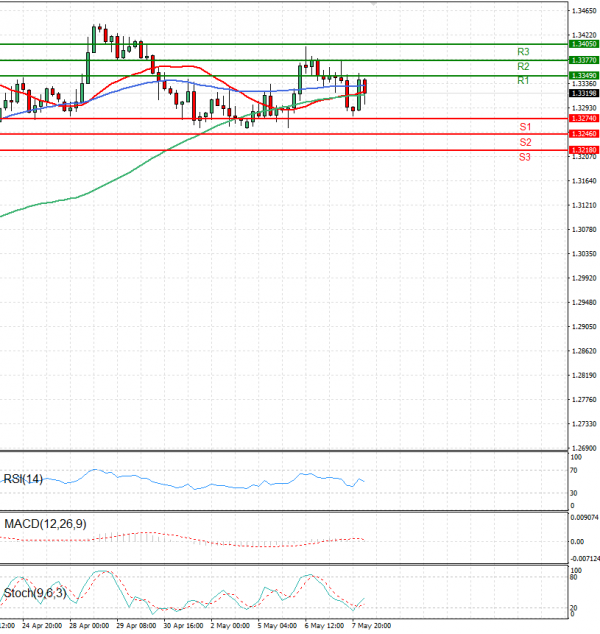Click the RSI scale value 70
Viewport: 600px width, 634px height.
pos(573,471)
